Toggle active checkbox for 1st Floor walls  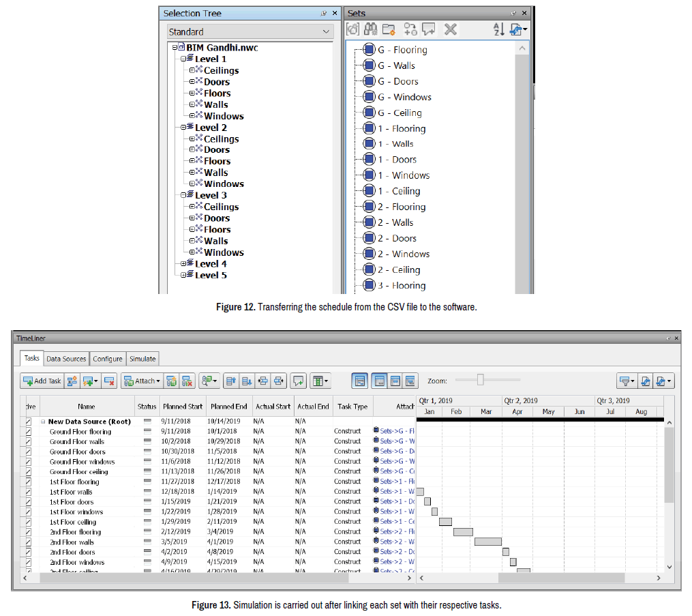(x=29, y=491)
